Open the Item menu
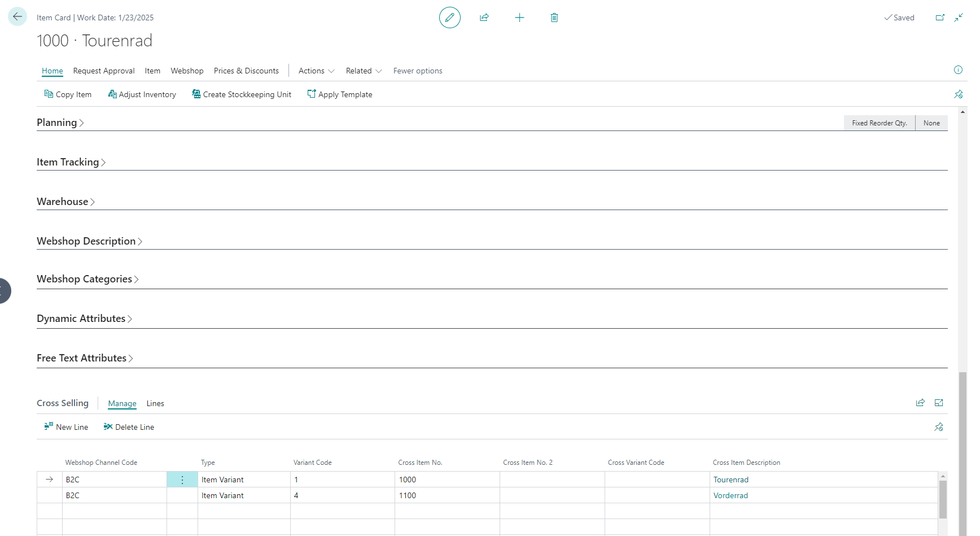This screenshot has width=980, height=536. 152,71
